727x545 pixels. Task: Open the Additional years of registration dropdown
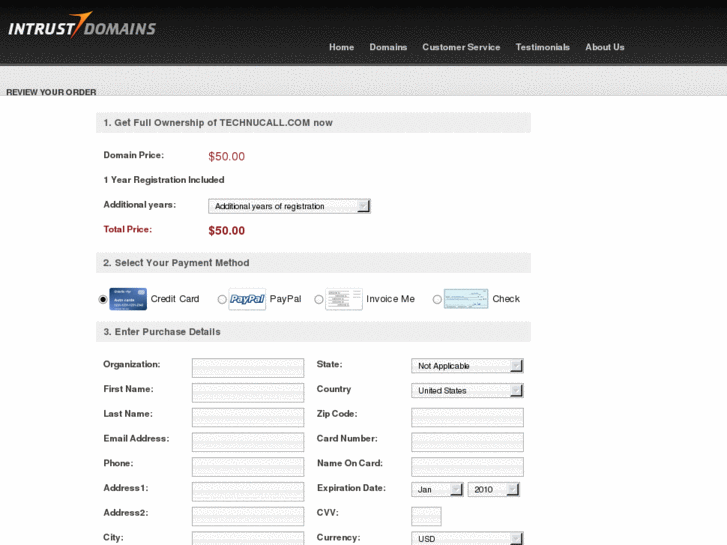click(x=289, y=206)
